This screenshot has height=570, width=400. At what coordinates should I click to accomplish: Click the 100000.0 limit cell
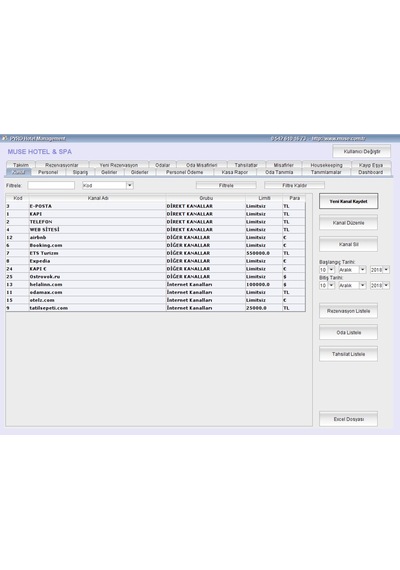click(x=264, y=285)
